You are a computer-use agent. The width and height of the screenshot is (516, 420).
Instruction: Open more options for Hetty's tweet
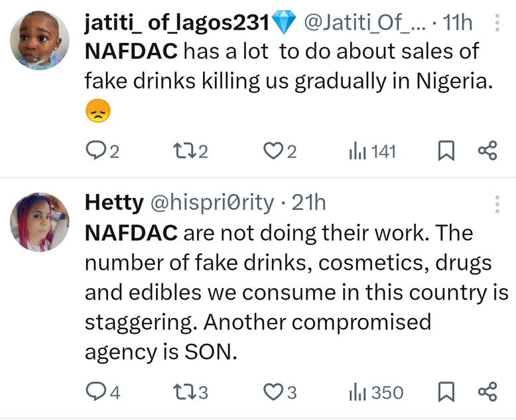click(x=497, y=203)
